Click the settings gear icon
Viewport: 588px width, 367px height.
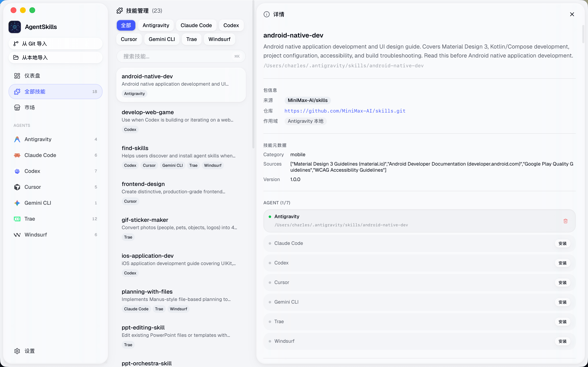[17, 351]
